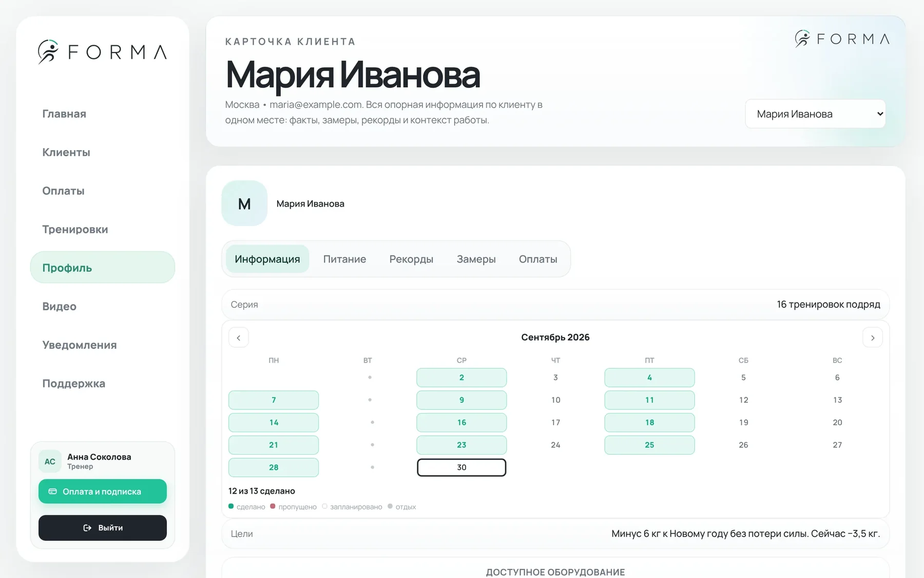Select September 21 in the calendar
Screen dimensions: 924x578
(274, 445)
